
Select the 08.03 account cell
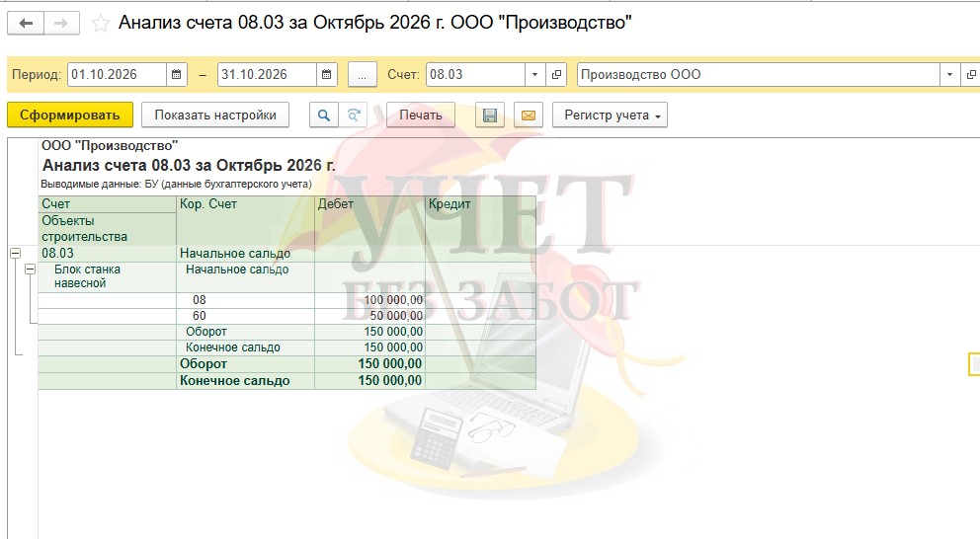pyautogui.click(x=107, y=254)
